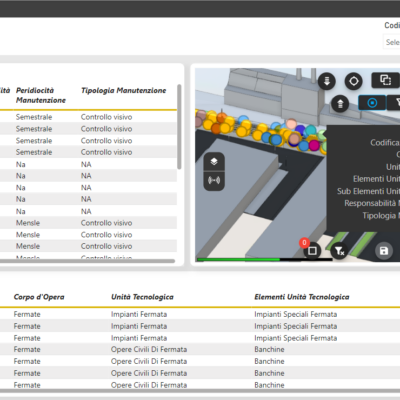Sort by Peridiocità Manutenzione column header
The height and width of the screenshot is (400, 400).
tap(41, 95)
